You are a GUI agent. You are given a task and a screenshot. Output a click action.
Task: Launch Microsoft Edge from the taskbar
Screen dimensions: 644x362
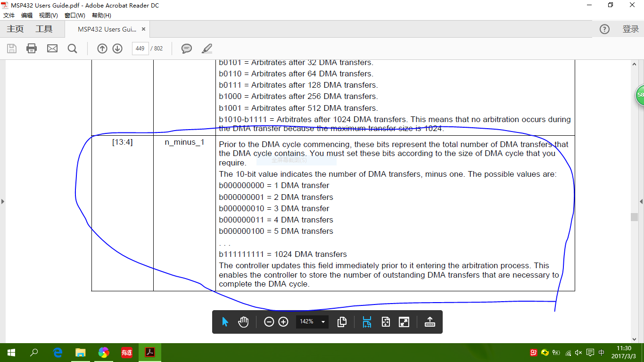[58, 353]
